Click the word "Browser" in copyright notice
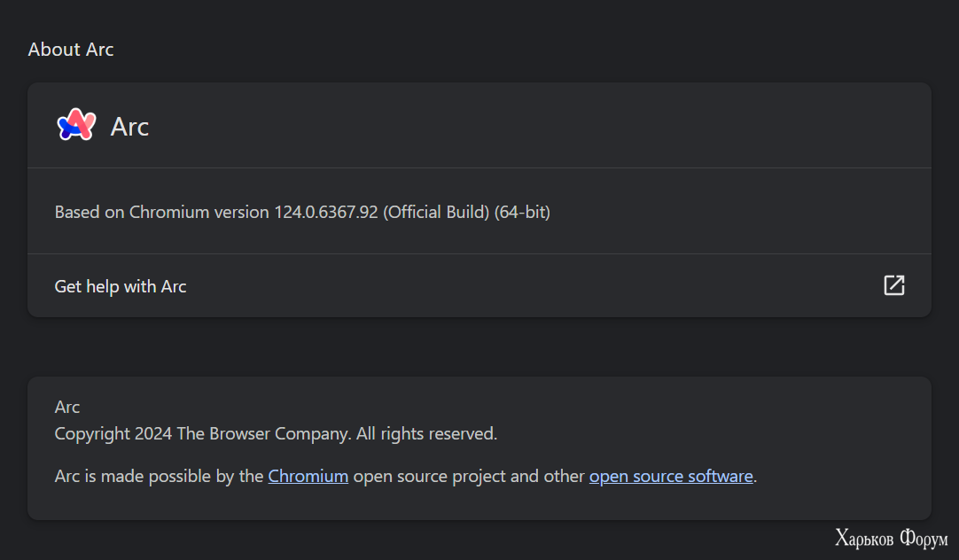The image size is (959, 560). click(239, 433)
